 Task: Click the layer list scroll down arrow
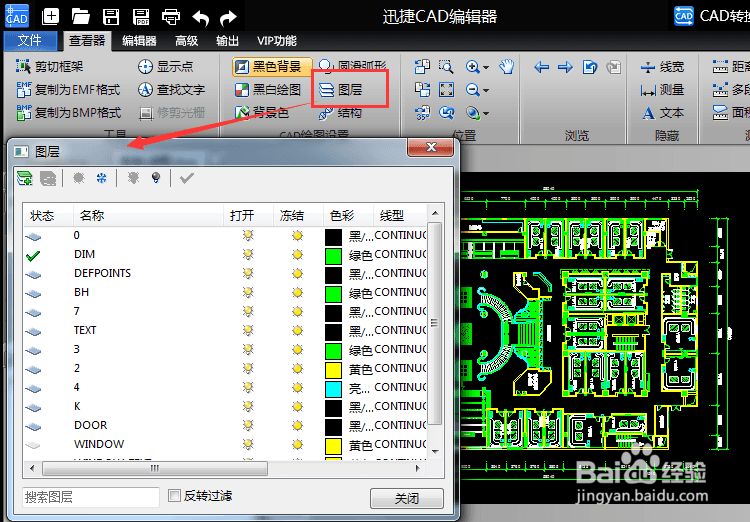tap(435, 451)
